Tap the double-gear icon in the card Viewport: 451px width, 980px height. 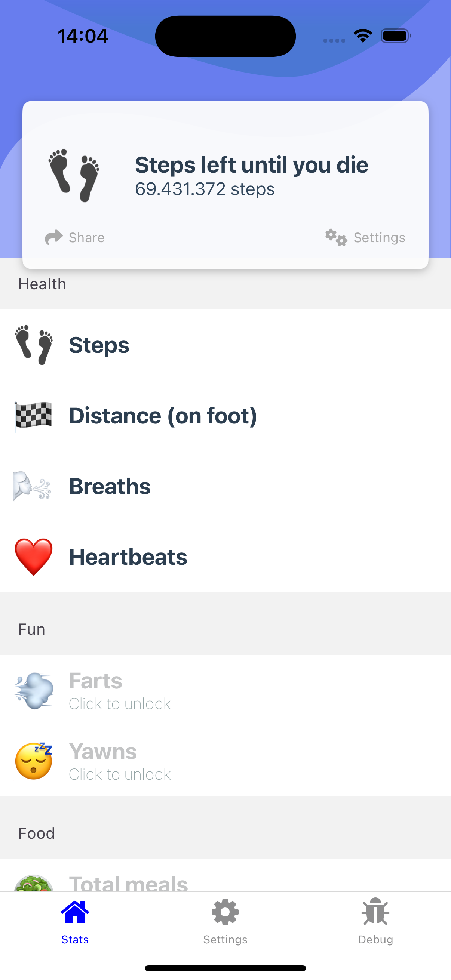[336, 237]
